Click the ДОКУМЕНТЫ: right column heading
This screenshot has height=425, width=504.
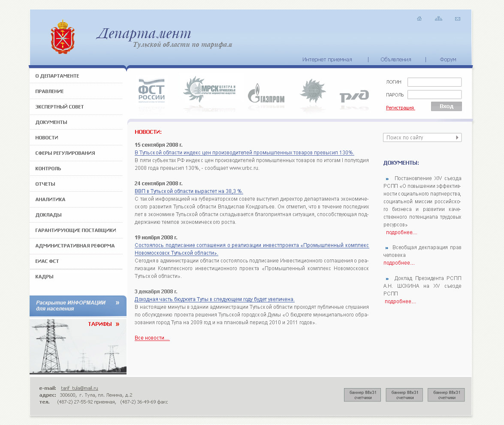pyautogui.click(x=401, y=163)
